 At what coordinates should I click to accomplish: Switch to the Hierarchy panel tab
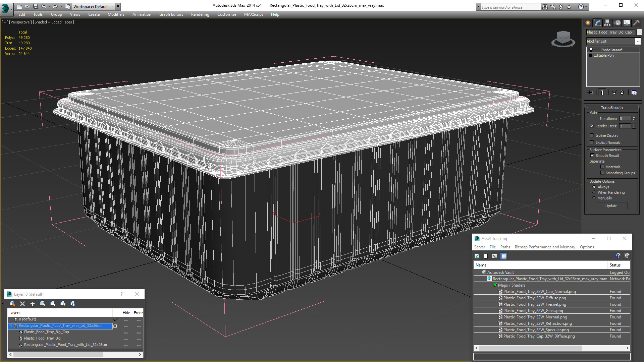tap(607, 23)
